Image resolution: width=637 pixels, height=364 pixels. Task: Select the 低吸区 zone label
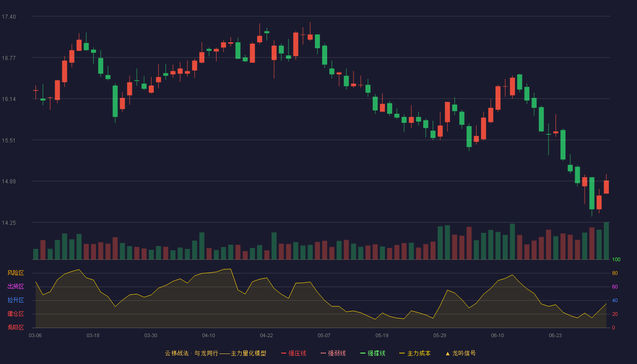pos(15,328)
